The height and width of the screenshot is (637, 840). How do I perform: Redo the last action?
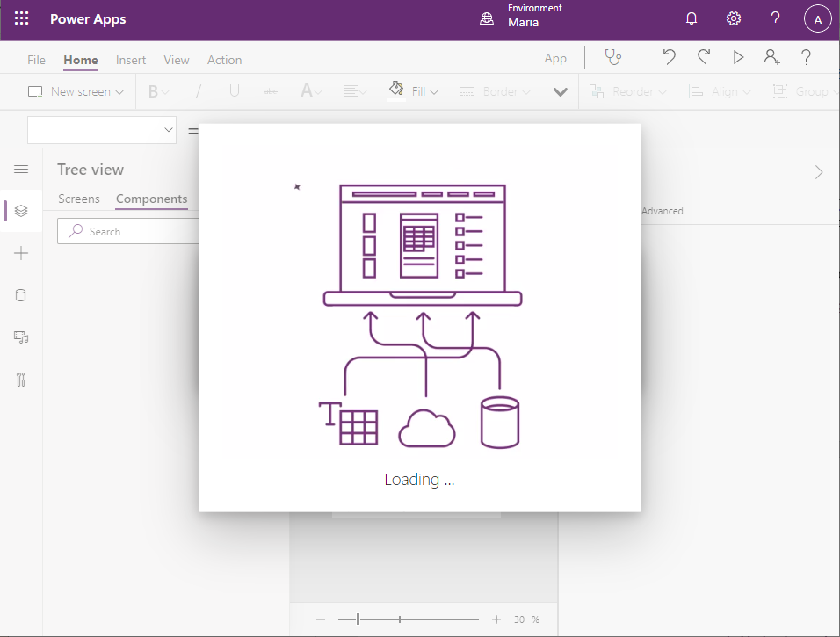(704, 57)
